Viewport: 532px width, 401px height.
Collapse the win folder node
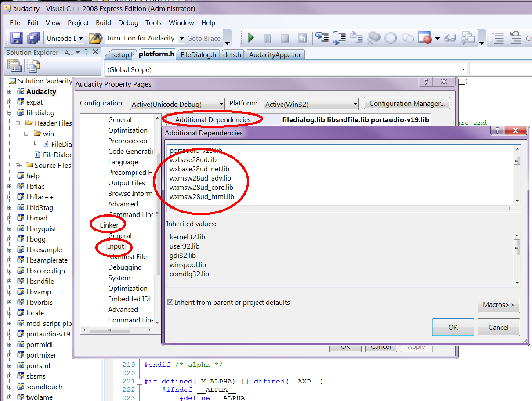[x=26, y=134]
